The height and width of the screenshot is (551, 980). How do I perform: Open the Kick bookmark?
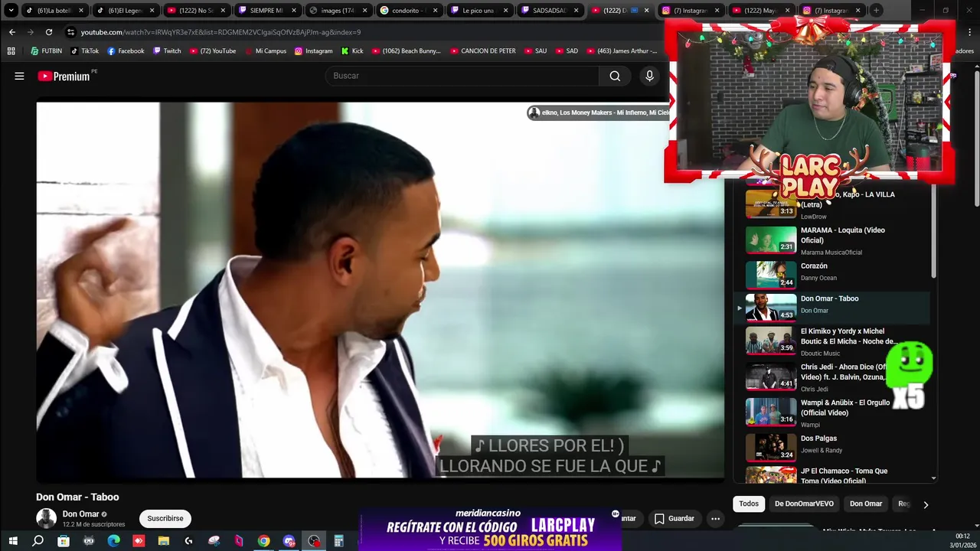[352, 51]
